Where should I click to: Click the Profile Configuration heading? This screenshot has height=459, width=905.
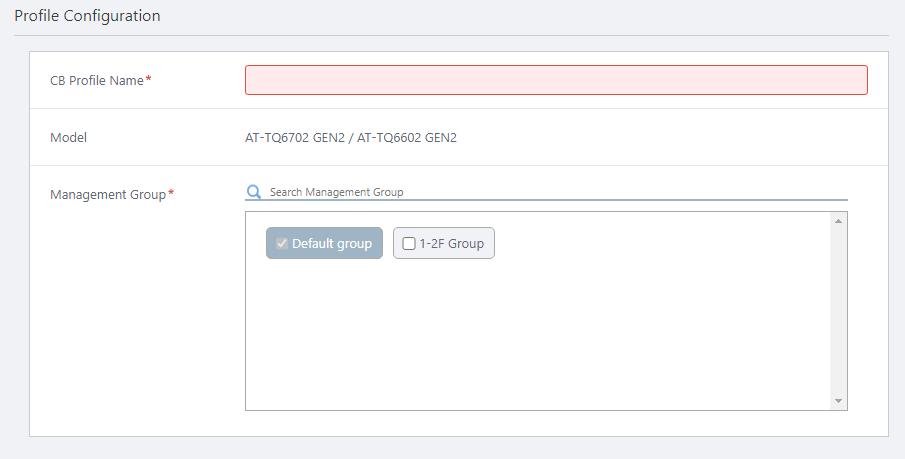pyautogui.click(x=87, y=16)
